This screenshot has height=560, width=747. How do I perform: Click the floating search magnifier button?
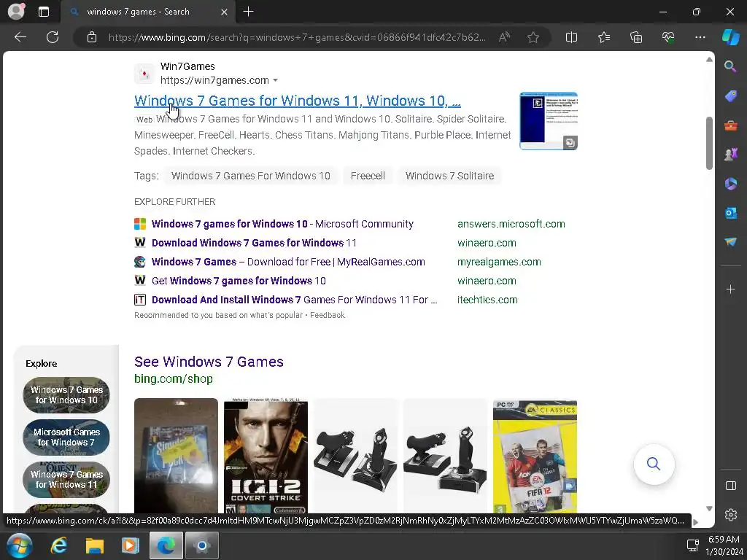point(654,464)
